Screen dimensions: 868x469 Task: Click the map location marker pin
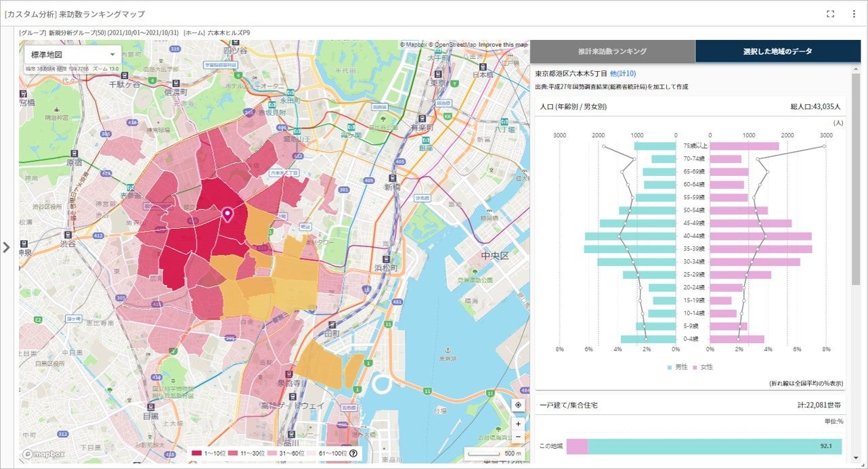(227, 215)
